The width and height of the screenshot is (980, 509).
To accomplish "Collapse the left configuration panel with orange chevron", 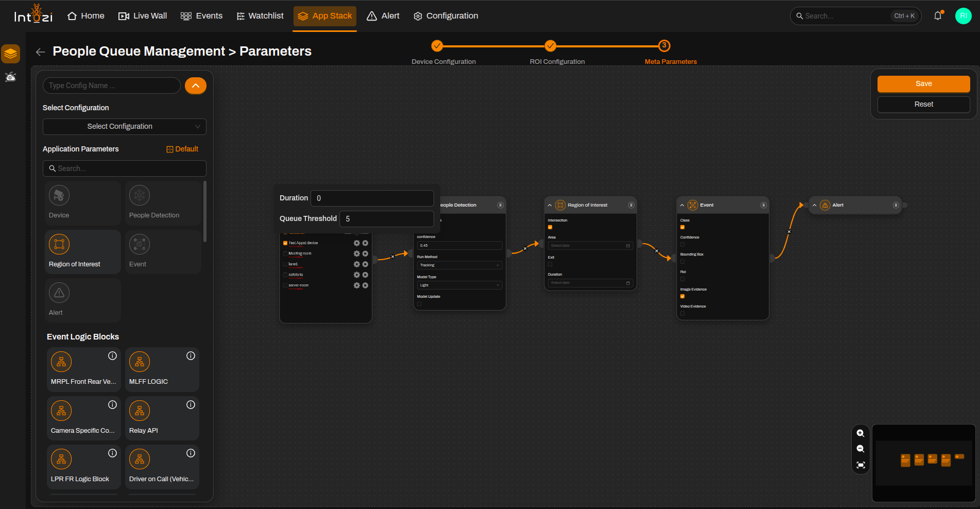I will [196, 86].
